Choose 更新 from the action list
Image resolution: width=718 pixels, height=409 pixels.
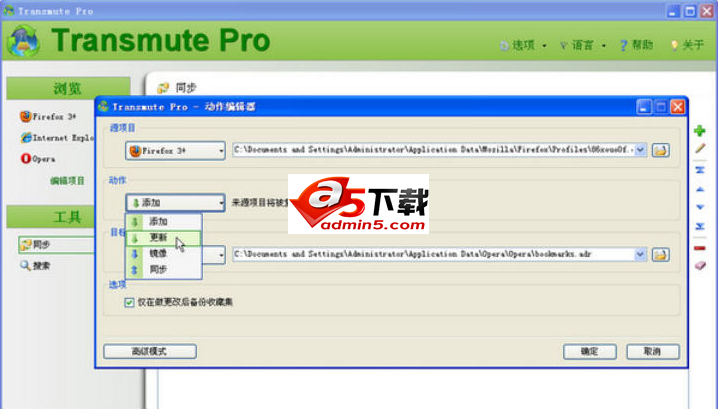pos(163,238)
